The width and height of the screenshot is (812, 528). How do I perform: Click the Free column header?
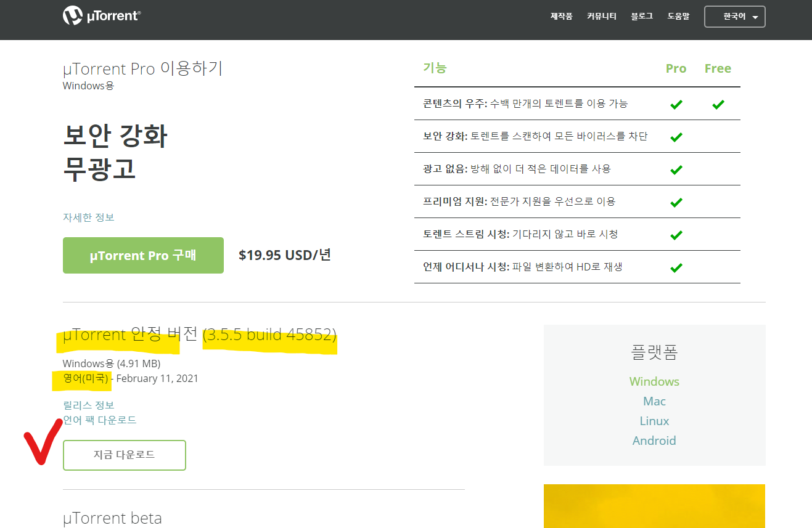(x=718, y=68)
